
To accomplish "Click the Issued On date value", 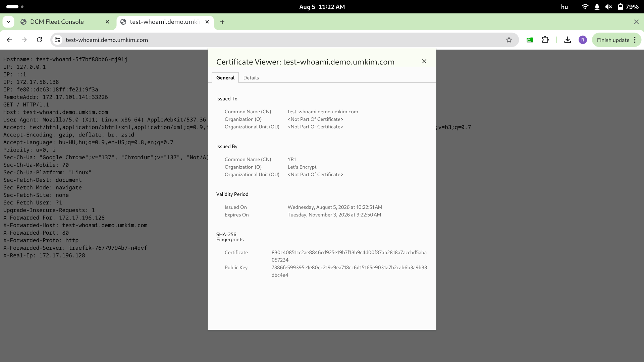I will [335, 207].
